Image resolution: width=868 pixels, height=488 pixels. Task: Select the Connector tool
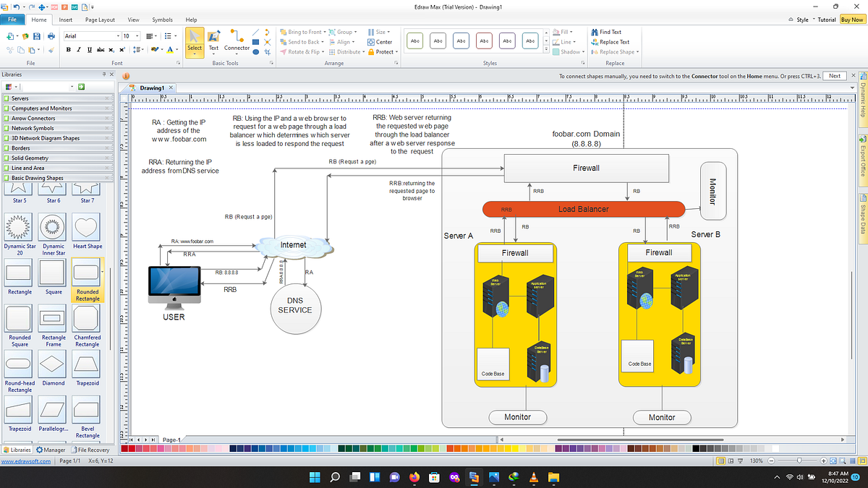tap(237, 40)
